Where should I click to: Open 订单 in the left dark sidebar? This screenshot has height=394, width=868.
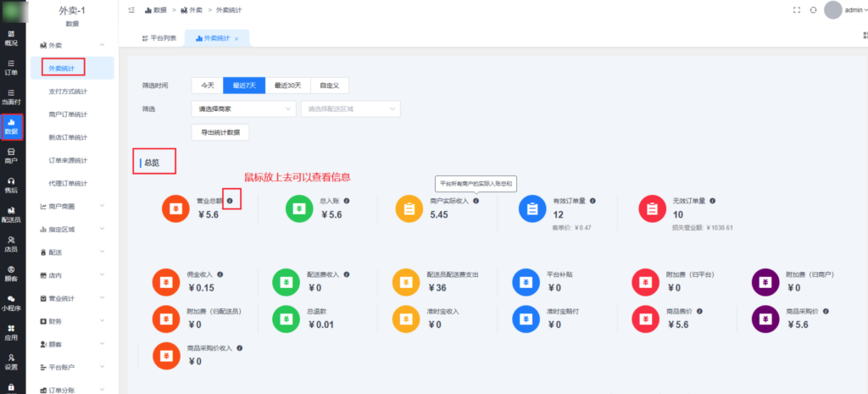click(11, 67)
